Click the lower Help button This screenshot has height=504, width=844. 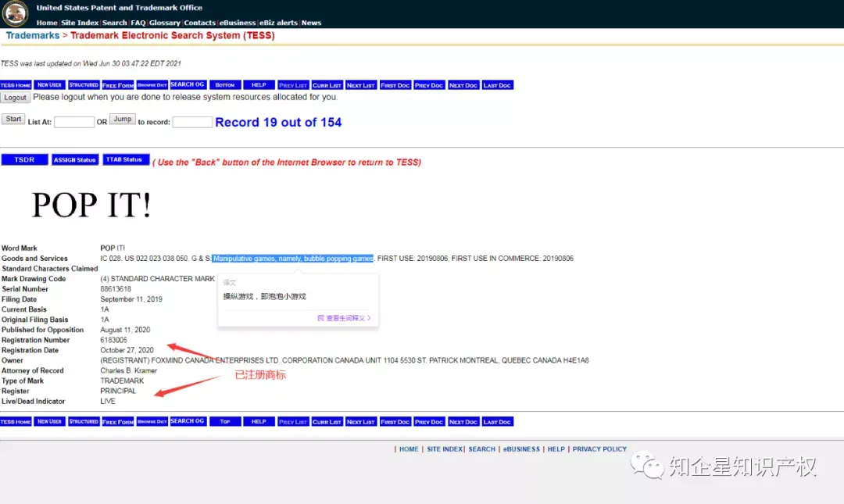coord(259,422)
